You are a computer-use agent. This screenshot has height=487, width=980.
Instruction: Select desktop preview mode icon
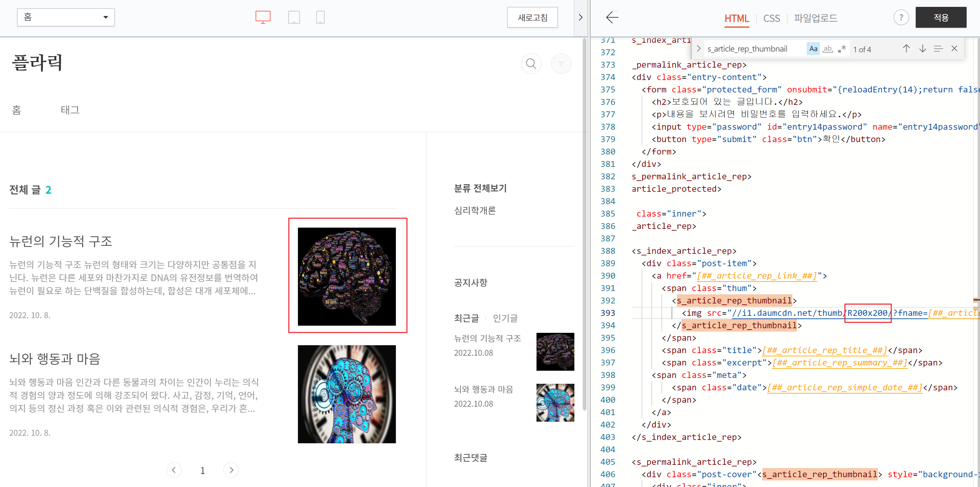(262, 17)
